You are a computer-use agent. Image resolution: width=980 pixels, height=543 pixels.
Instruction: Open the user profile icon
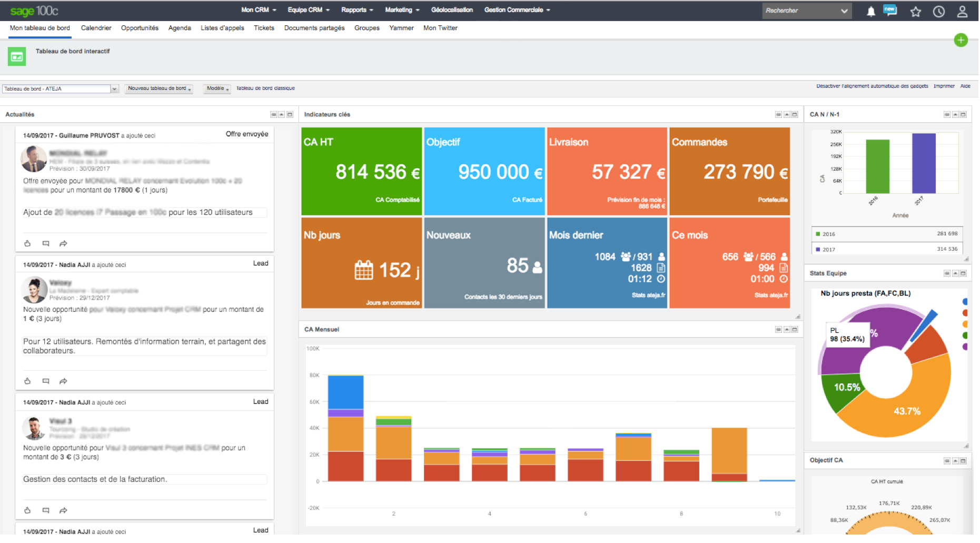click(963, 11)
